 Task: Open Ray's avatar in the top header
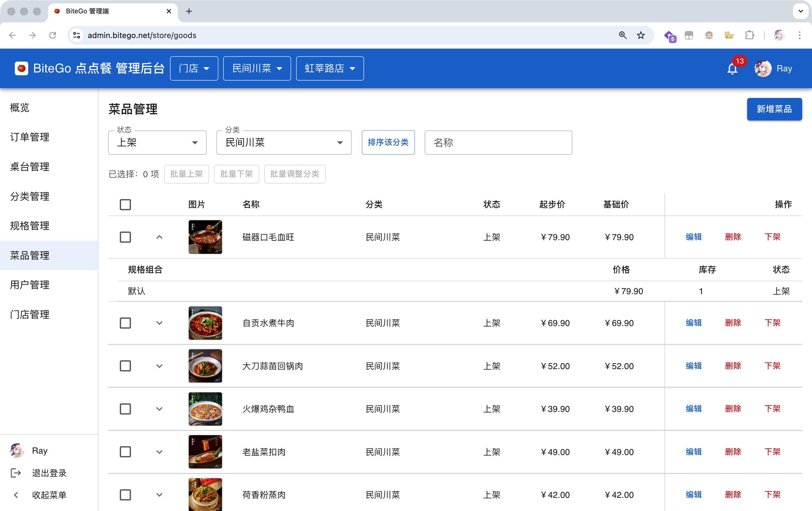coord(763,69)
